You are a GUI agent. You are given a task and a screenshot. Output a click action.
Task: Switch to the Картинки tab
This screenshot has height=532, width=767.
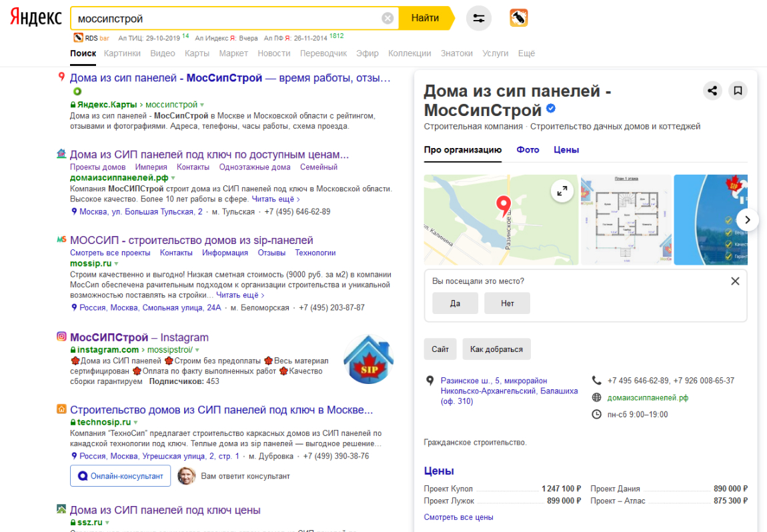(x=122, y=53)
